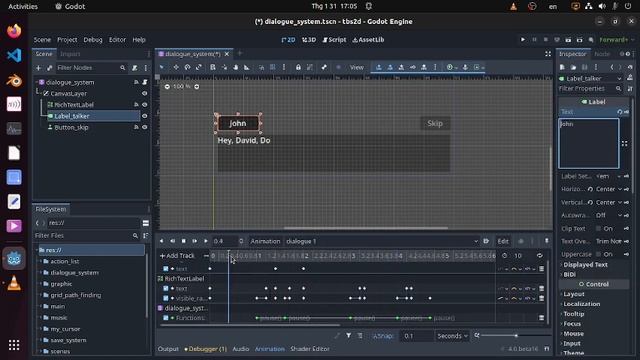This screenshot has width=640, height=360.
Task: Select the Select Mode arrow tool
Action: (x=162, y=67)
